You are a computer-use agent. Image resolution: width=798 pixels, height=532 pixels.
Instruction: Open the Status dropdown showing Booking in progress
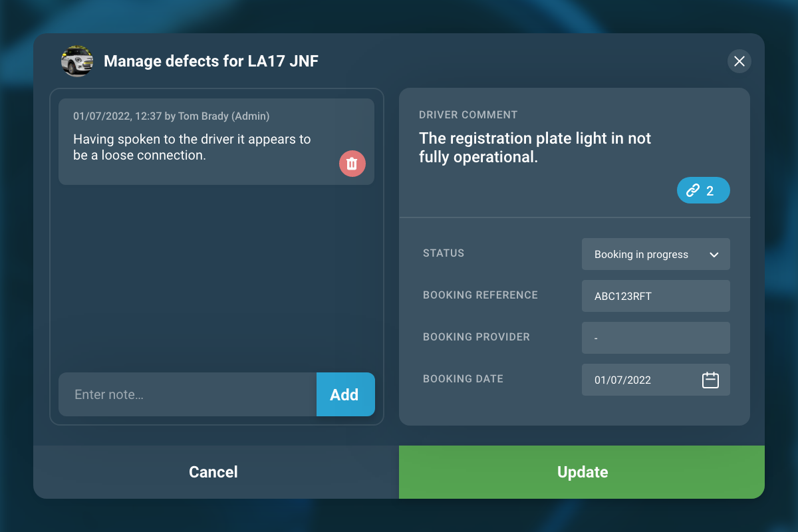(x=655, y=254)
